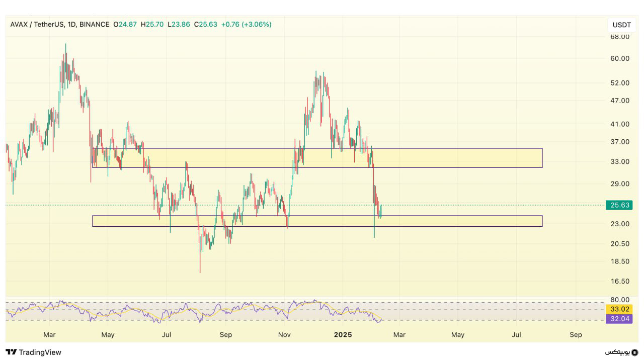Click the 80.00 RSI scale label
The image size is (644, 362).
[x=620, y=300]
